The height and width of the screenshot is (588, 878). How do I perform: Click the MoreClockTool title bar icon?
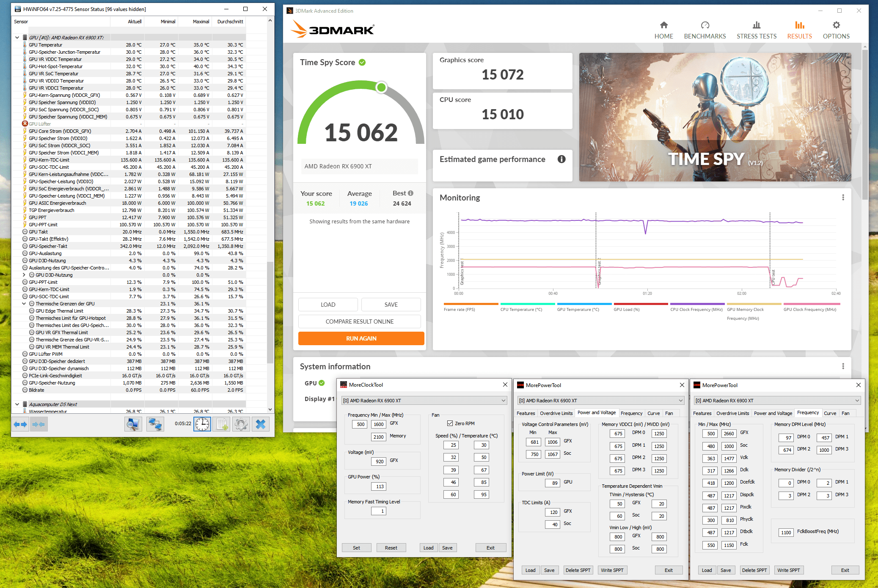click(344, 385)
